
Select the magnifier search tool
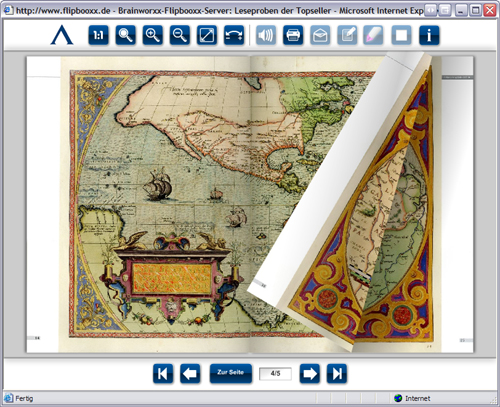(126, 35)
